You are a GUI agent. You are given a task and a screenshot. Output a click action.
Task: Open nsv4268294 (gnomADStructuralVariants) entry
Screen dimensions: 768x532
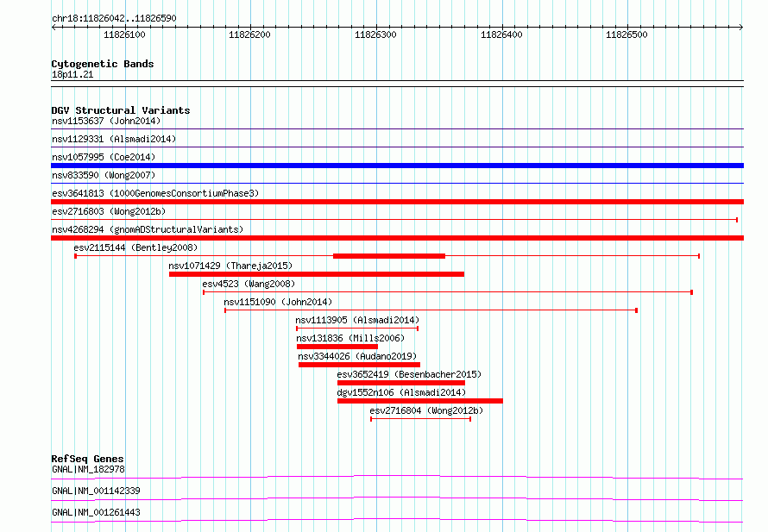pos(148,229)
